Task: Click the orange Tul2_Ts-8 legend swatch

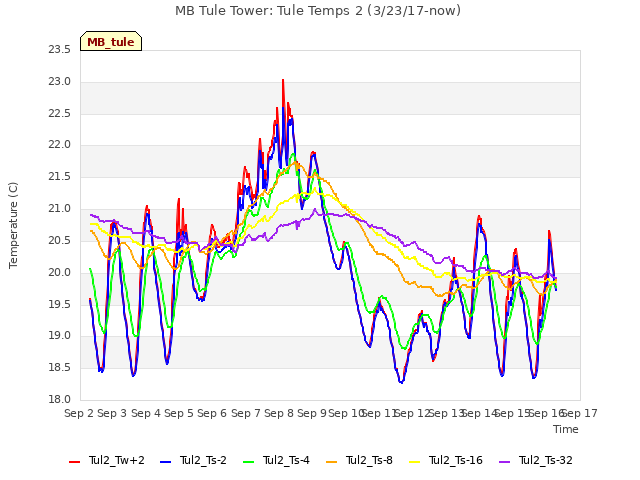Action: (x=332, y=461)
